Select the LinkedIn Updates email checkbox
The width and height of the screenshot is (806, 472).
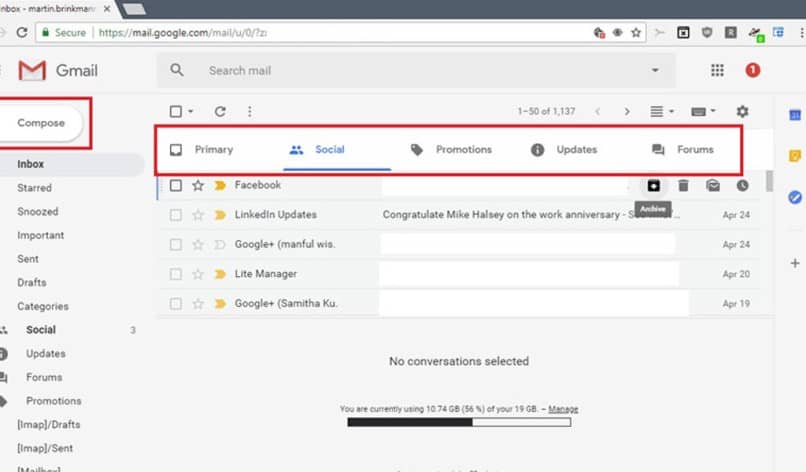pyautogui.click(x=176, y=215)
